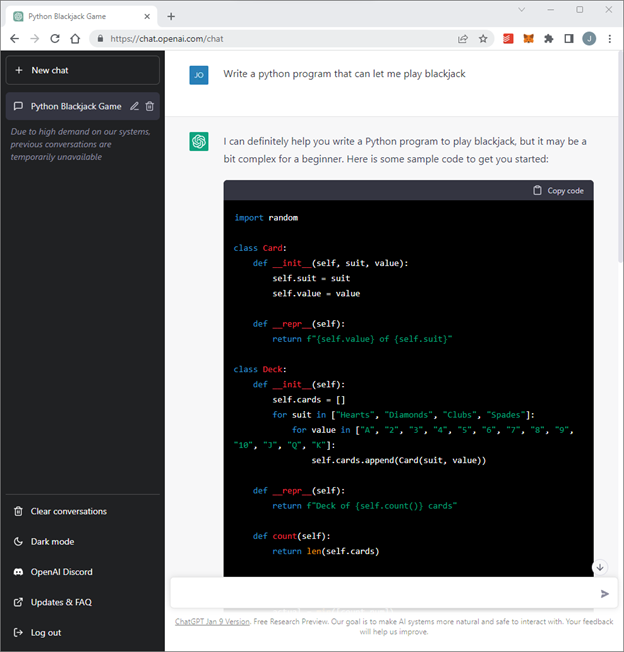
Task: Click the scroll-to-bottom arrow button
Action: pos(599,567)
